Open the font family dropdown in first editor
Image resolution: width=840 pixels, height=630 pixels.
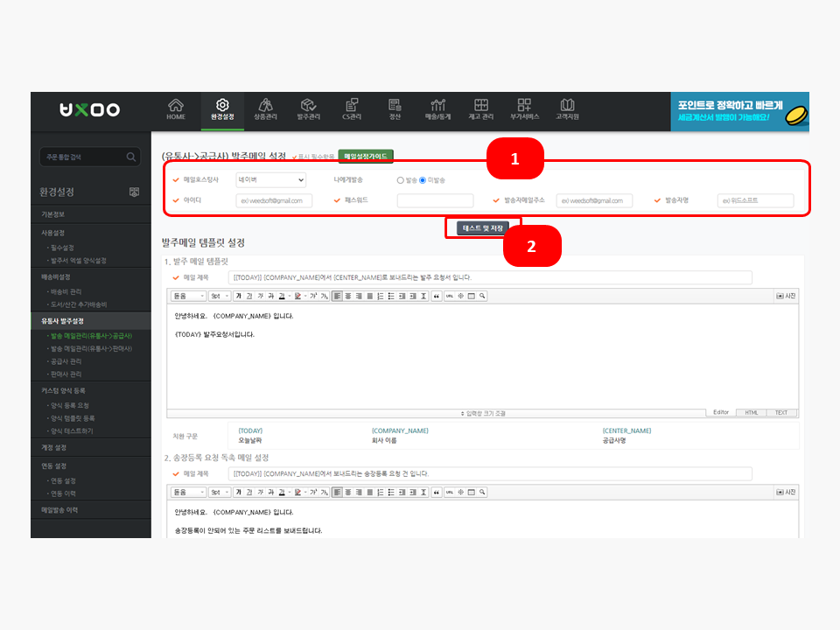click(189, 296)
